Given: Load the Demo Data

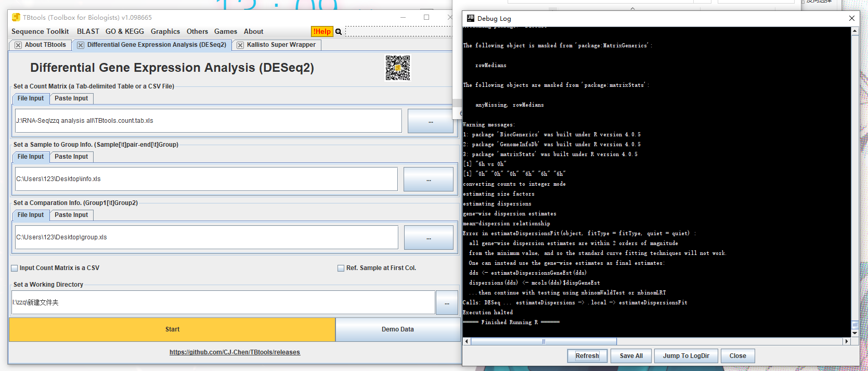Looking at the screenshot, I should [x=398, y=329].
